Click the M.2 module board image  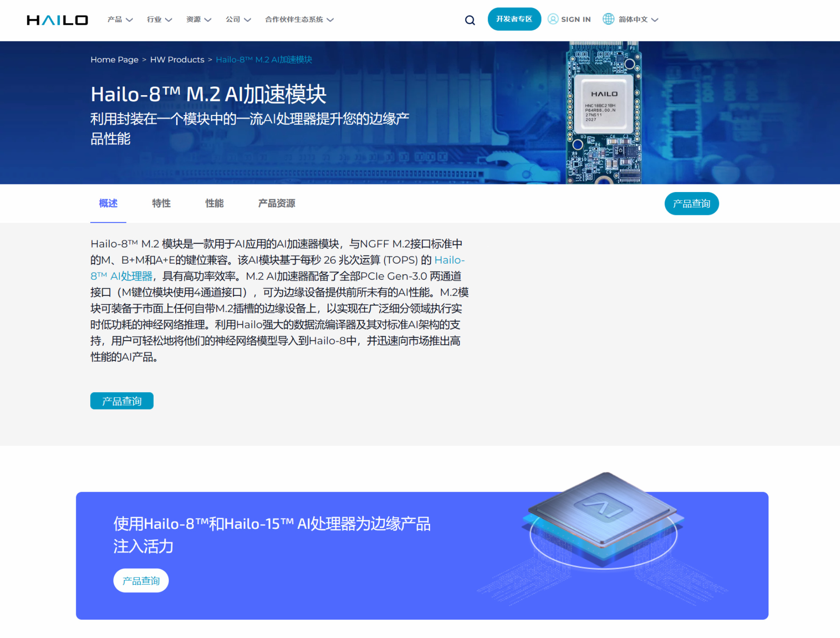pos(603,113)
